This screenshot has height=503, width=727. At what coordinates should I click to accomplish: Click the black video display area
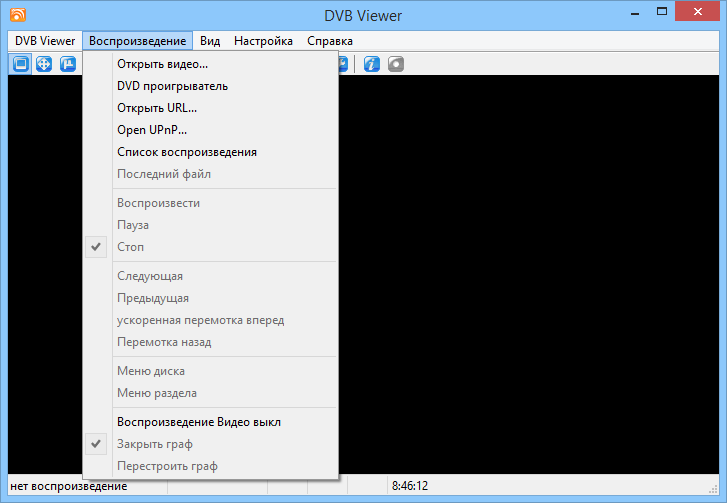tap(529, 274)
